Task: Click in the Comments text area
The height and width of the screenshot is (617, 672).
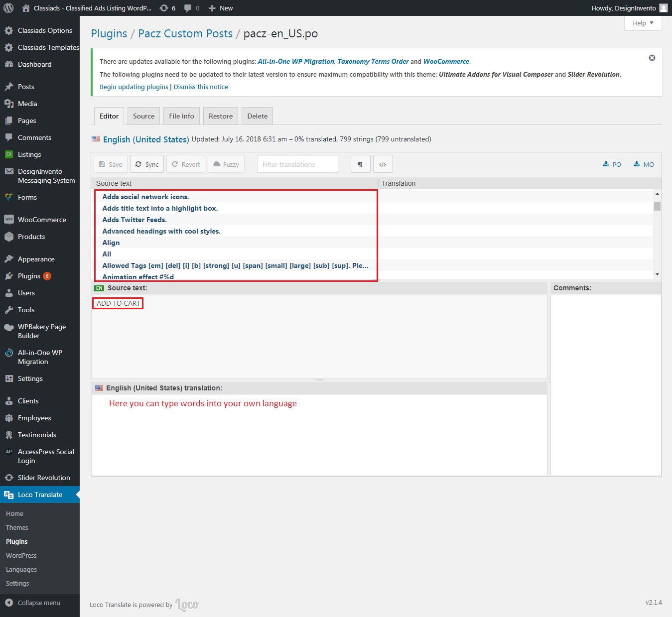Action: [606, 385]
